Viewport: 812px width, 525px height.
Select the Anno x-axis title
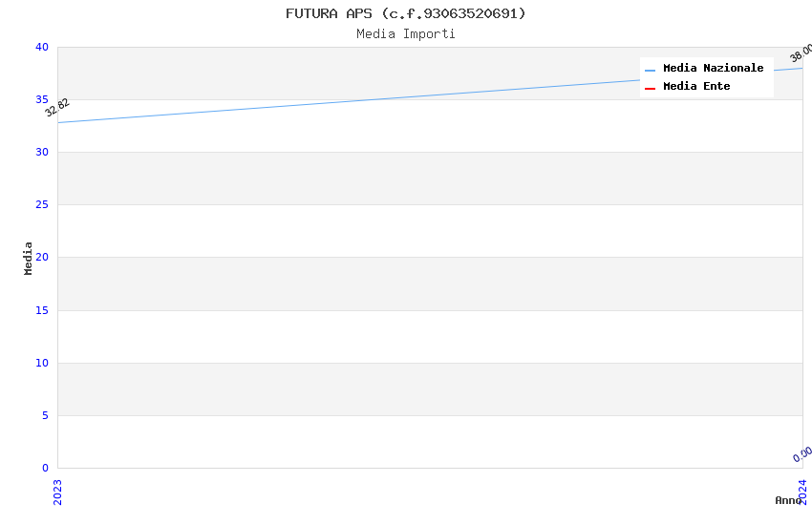787,500
